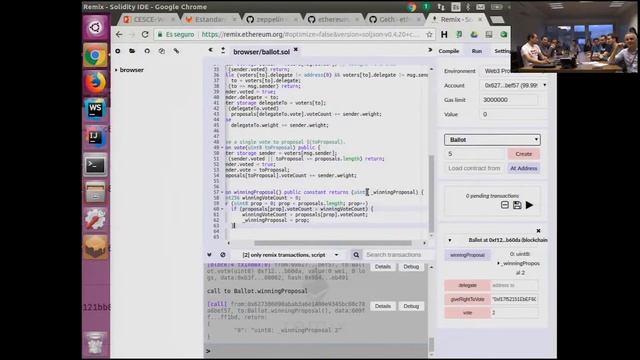
Task: Fold code at line 49
Action: (x=222, y=147)
